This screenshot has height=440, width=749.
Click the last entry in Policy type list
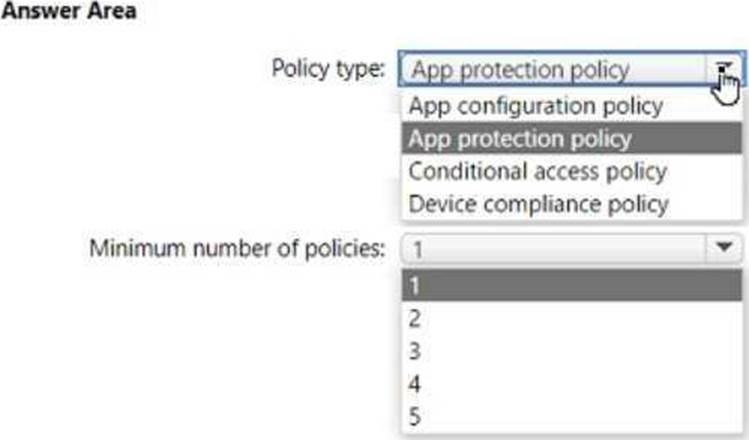pyautogui.click(x=538, y=204)
